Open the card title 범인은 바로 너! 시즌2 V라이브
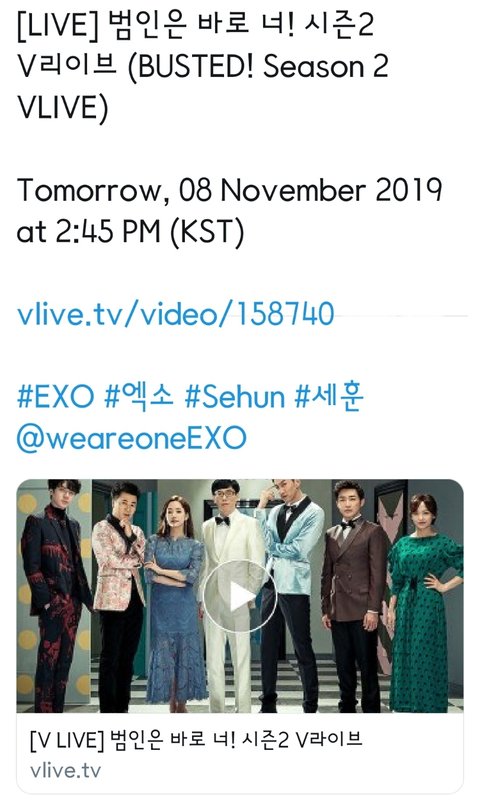The width and height of the screenshot is (480, 802). pos(196,740)
